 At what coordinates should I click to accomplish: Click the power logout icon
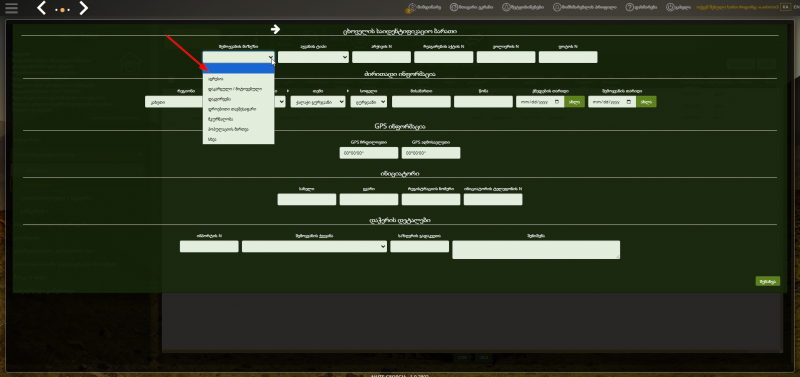point(670,8)
